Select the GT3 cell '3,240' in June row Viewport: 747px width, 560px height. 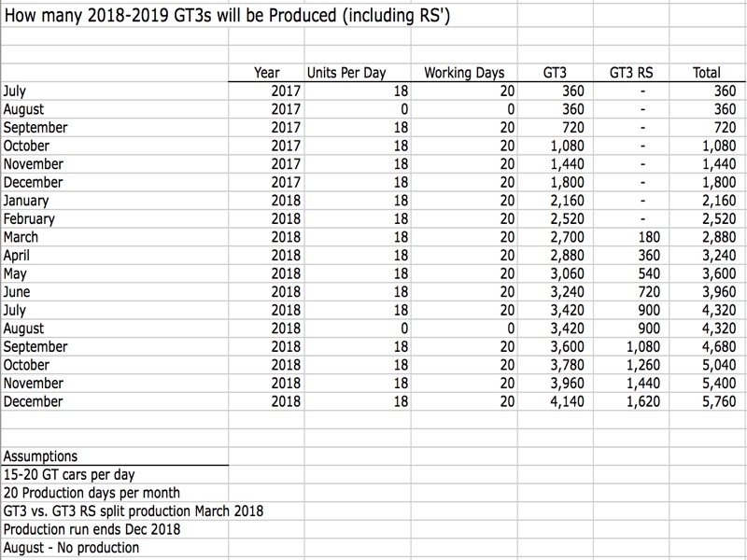coord(568,292)
